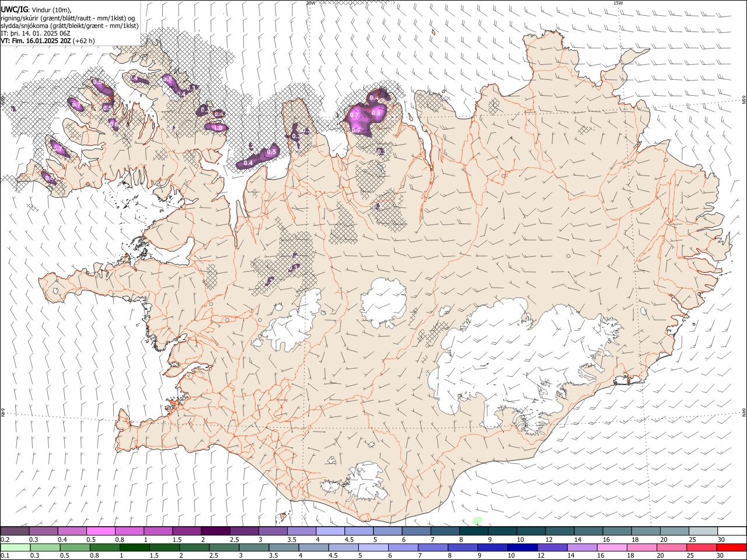Pick rain scale swatch 25–30 (crimson pink)
Viewport: 747px width, 560px height.
(x=701, y=548)
